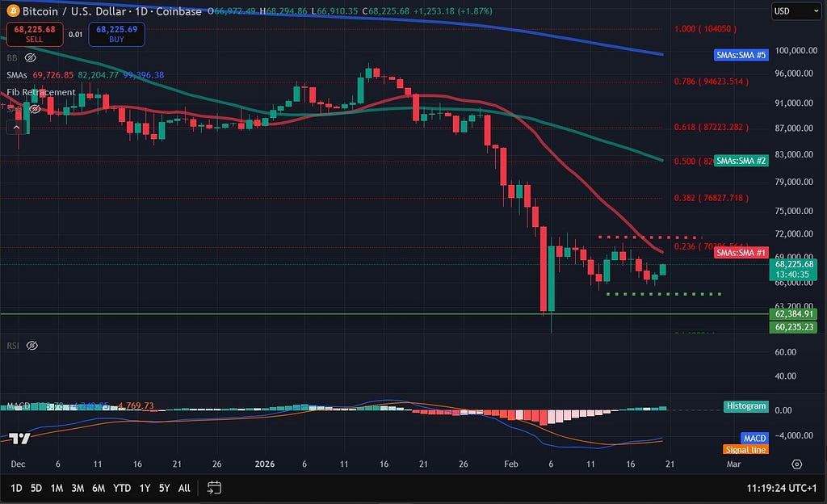Click the BUY button showing 68,225.69
Viewport: 827px width, 504px height.
pyautogui.click(x=115, y=35)
